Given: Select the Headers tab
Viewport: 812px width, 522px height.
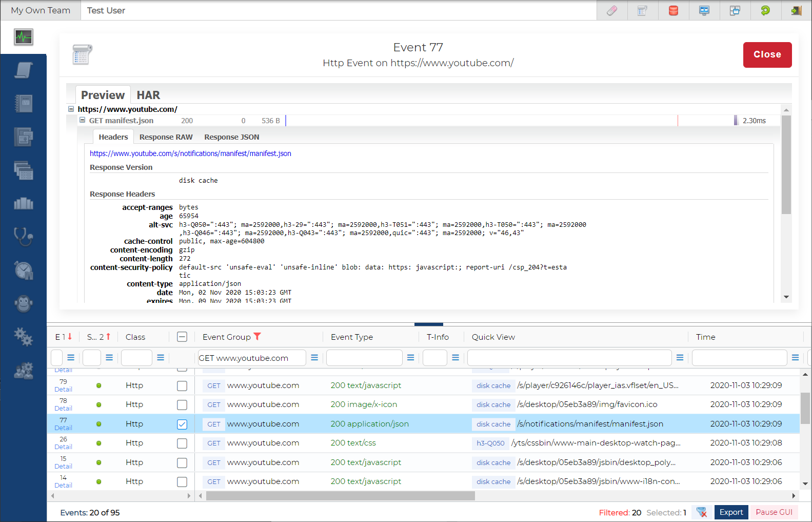Looking at the screenshot, I should point(113,137).
